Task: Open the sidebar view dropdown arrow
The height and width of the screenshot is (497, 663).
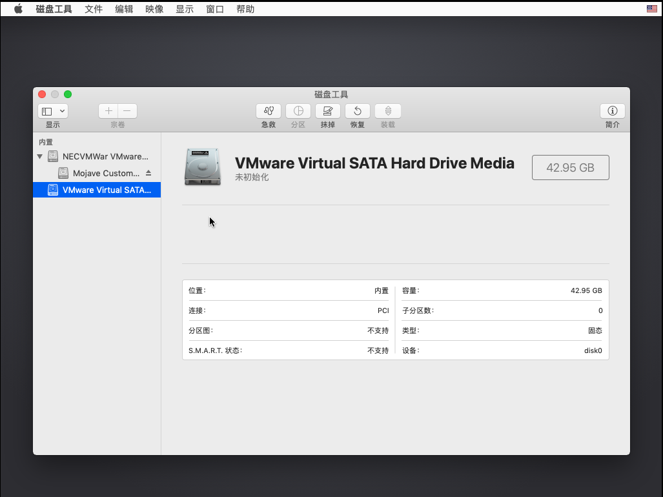Action: (62, 111)
